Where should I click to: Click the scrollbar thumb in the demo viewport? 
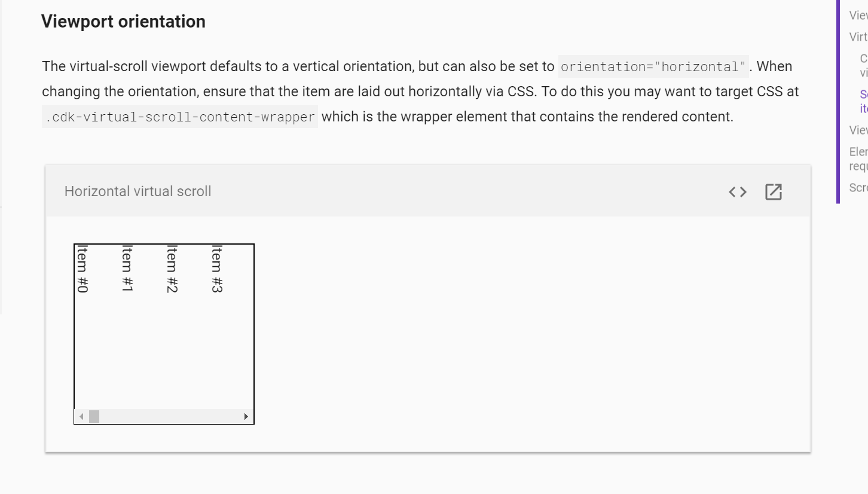pyautogui.click(x=94, y=416)
